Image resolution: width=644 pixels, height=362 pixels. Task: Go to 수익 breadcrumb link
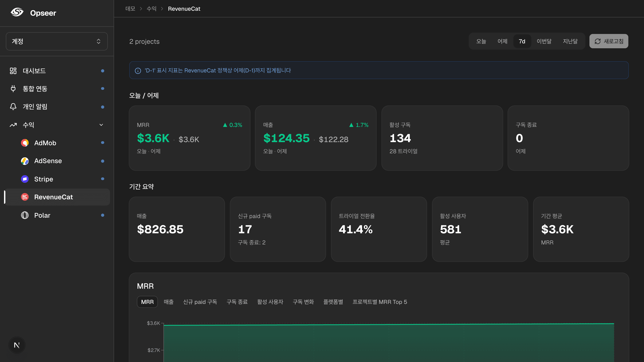[151, 9]
